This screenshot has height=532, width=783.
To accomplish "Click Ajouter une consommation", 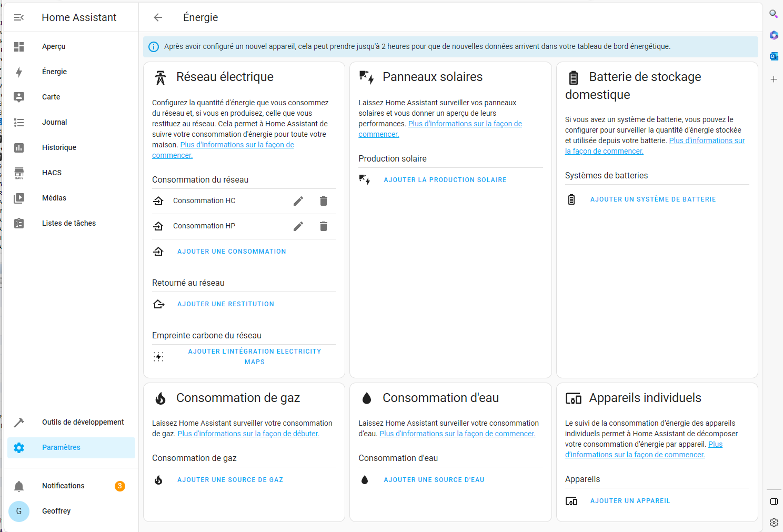I will click(232, 252).
